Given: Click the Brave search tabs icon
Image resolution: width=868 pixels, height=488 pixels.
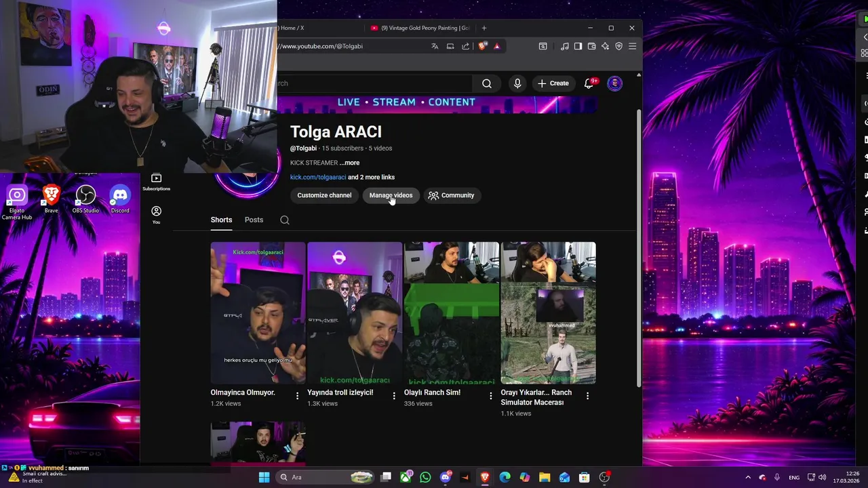Looking at the screenshot, I should click(x=543, y=46).
